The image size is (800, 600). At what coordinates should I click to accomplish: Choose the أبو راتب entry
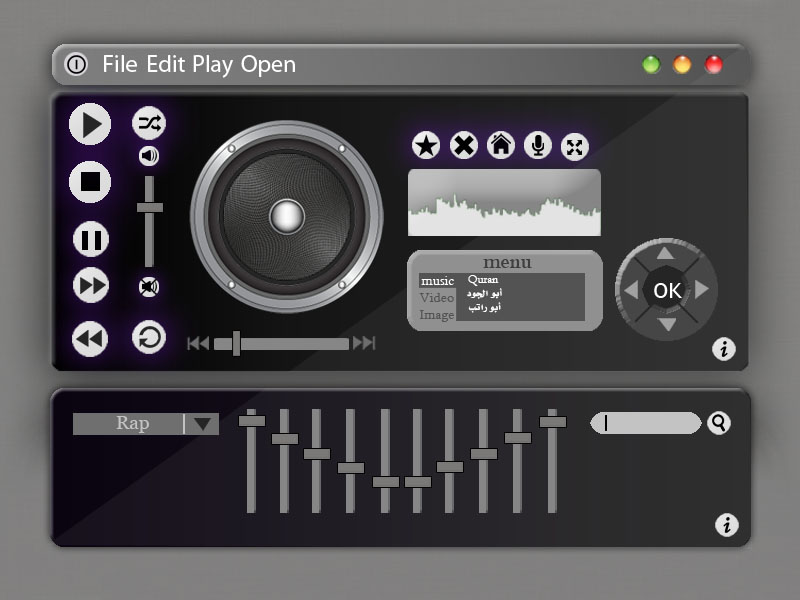coord(484,307)
